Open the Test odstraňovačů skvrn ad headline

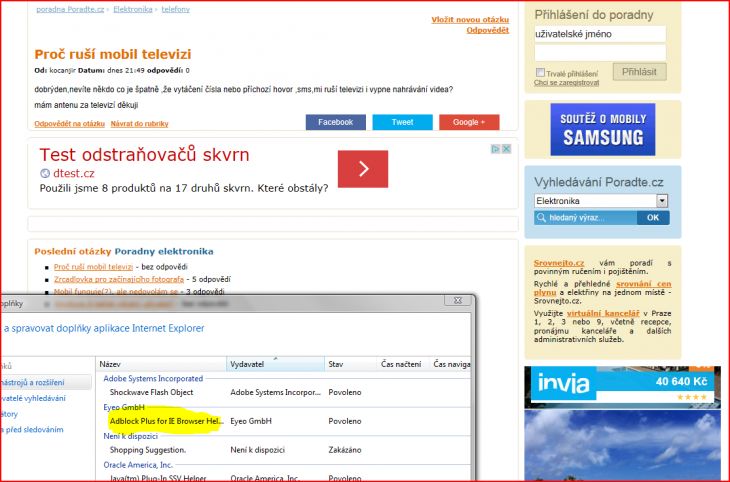(144, 155)
